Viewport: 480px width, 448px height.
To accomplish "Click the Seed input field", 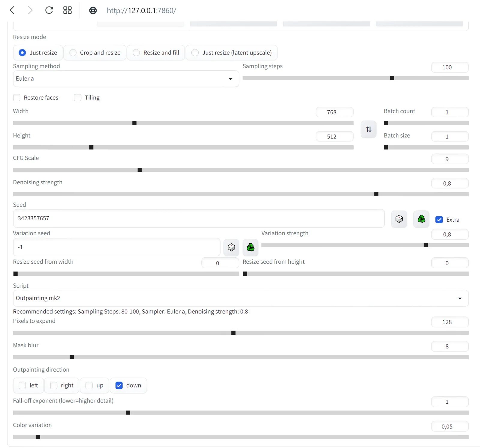I will click(x=199, y=218).
